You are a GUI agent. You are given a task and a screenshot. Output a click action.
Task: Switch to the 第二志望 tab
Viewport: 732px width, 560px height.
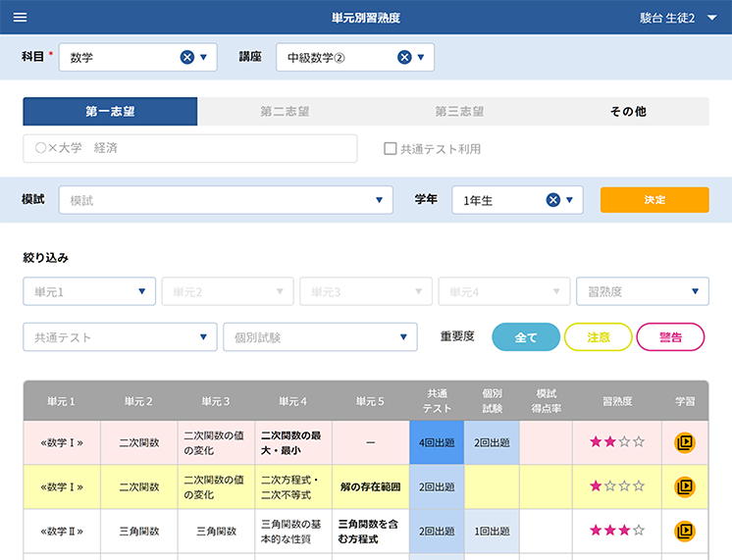[x=285, y=112]
